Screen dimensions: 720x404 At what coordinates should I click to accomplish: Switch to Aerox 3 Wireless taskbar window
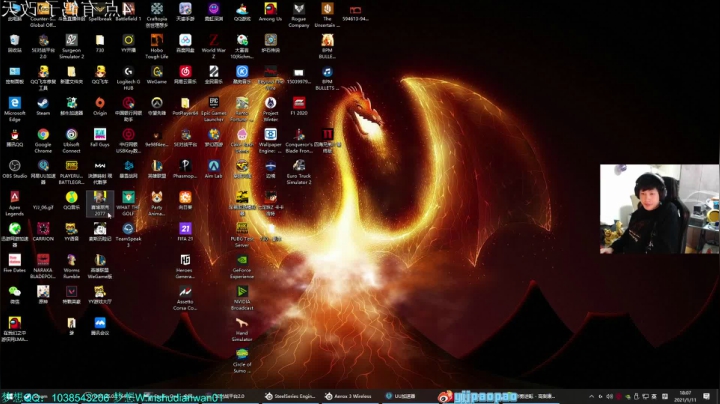pyautogui.click(x=348, y=396)
